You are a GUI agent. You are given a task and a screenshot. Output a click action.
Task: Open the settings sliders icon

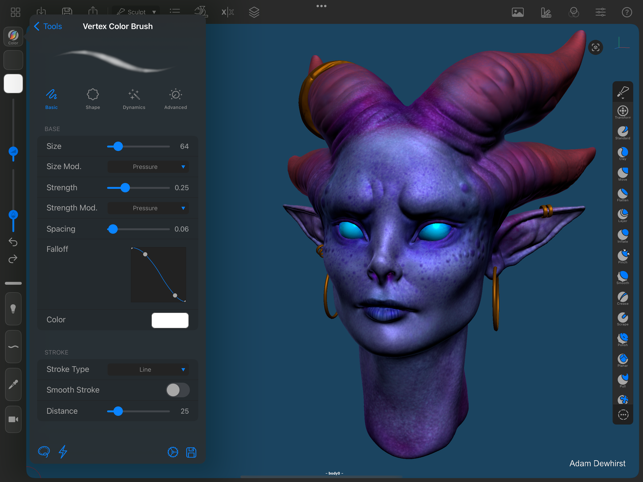tap(600, 12)
